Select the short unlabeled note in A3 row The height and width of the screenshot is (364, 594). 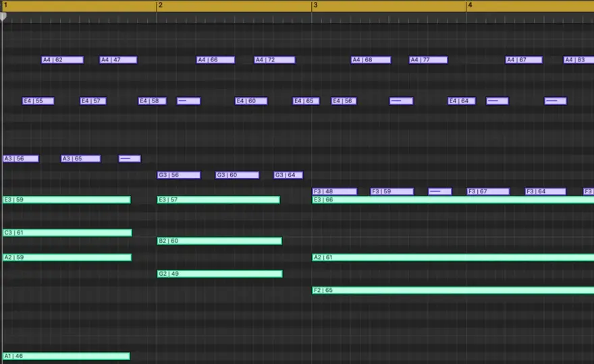pos(130,158)
